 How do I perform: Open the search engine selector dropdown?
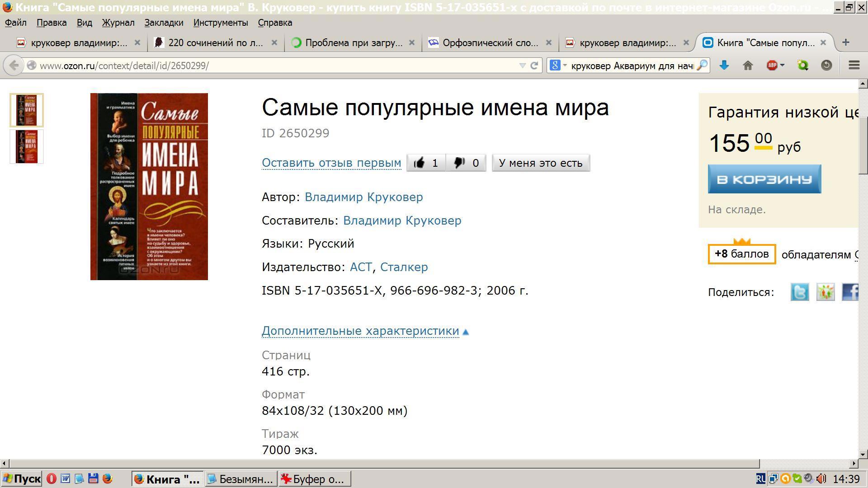click(x=557, y=66)
